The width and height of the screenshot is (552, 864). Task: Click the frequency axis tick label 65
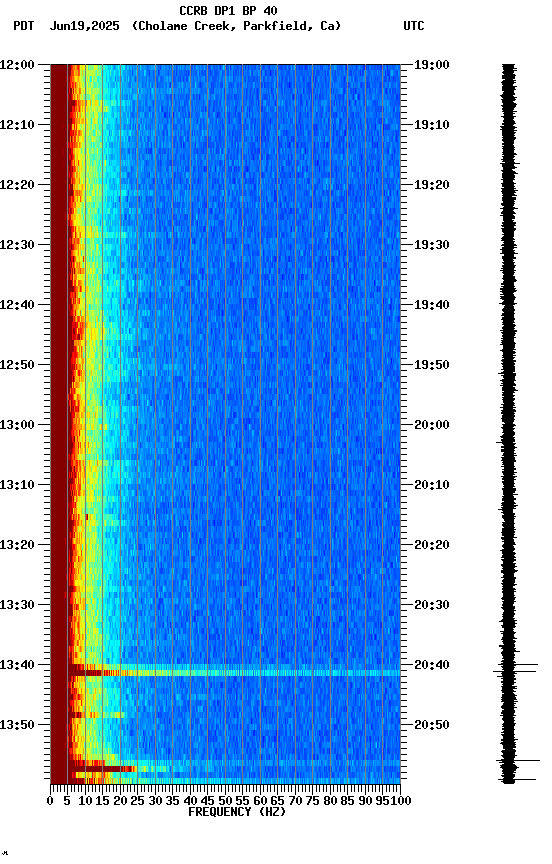tap(277, 801)
